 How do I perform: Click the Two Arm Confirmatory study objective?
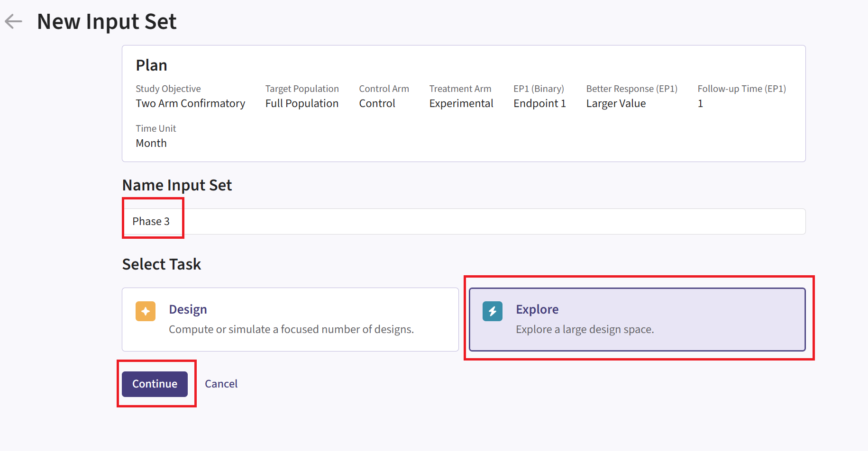point(190,103)
